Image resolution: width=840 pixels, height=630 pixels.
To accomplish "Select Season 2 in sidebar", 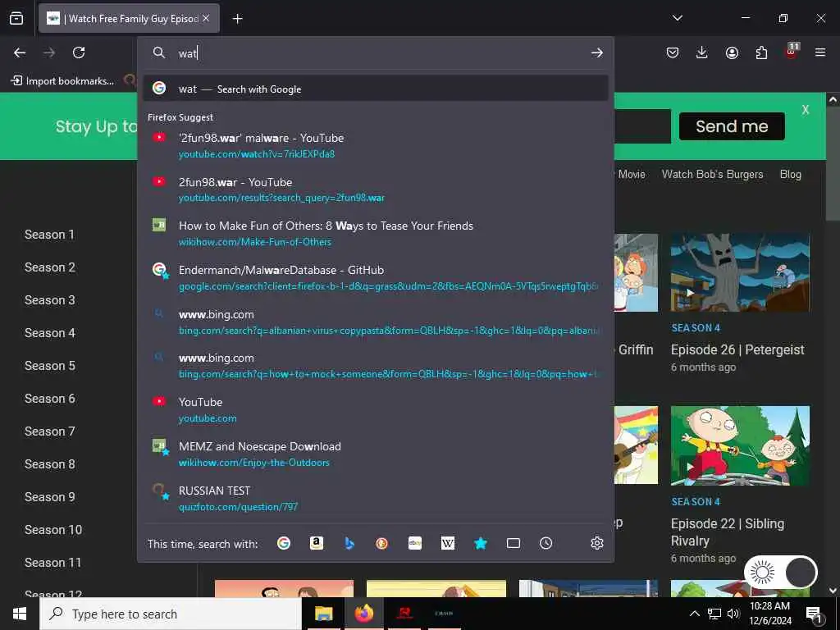I will 50,267.
